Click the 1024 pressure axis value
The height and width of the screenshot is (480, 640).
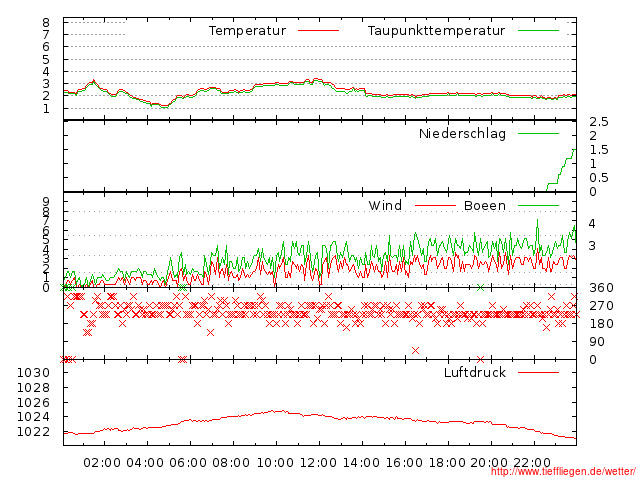[33, 417]
